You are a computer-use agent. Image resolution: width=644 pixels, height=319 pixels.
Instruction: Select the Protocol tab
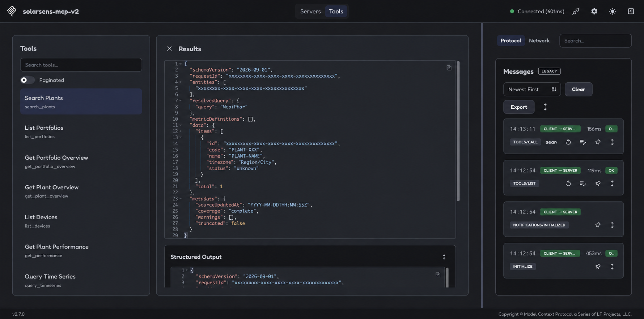point(511,40)
